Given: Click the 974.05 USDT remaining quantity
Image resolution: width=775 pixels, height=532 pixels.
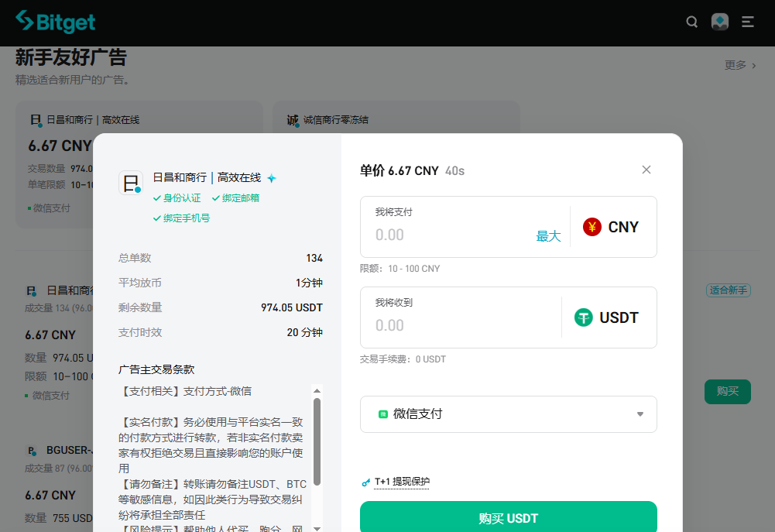Looking at the screenshot, I should [292, 307].
